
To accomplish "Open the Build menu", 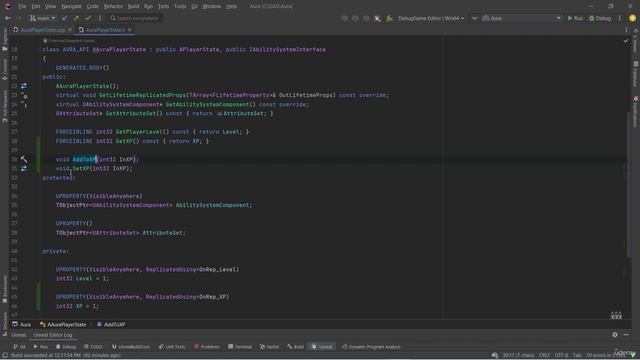I will coord(133,6).
